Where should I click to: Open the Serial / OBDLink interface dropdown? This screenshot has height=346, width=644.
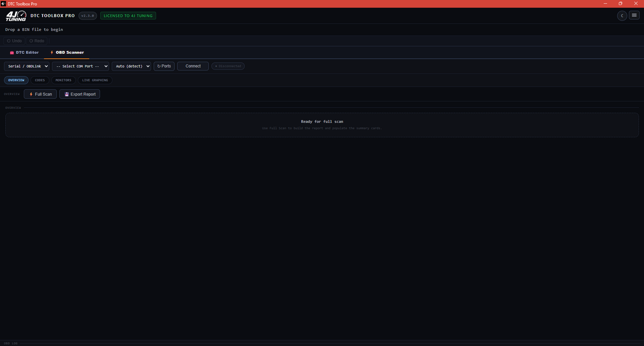(27, 66)
